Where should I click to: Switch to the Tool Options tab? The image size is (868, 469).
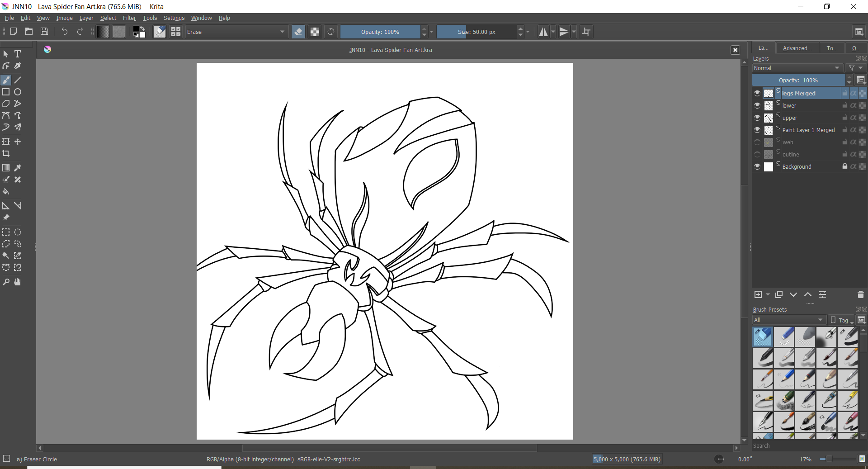pos(831,48)
